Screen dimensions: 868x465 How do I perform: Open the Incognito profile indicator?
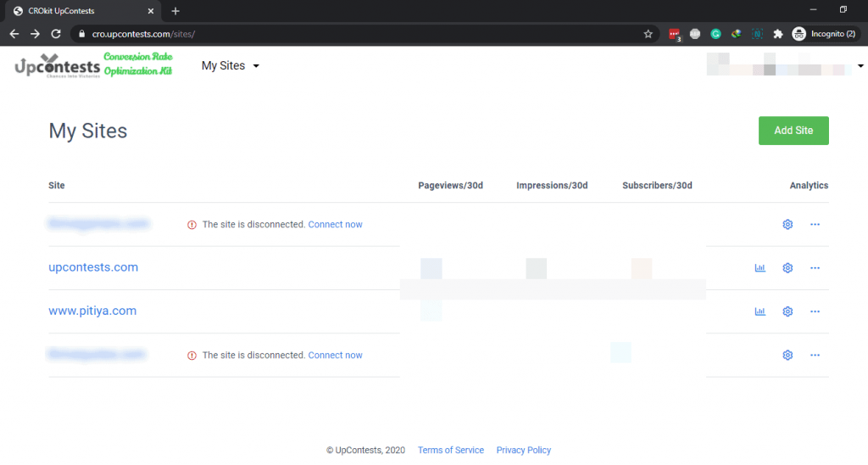824,34
